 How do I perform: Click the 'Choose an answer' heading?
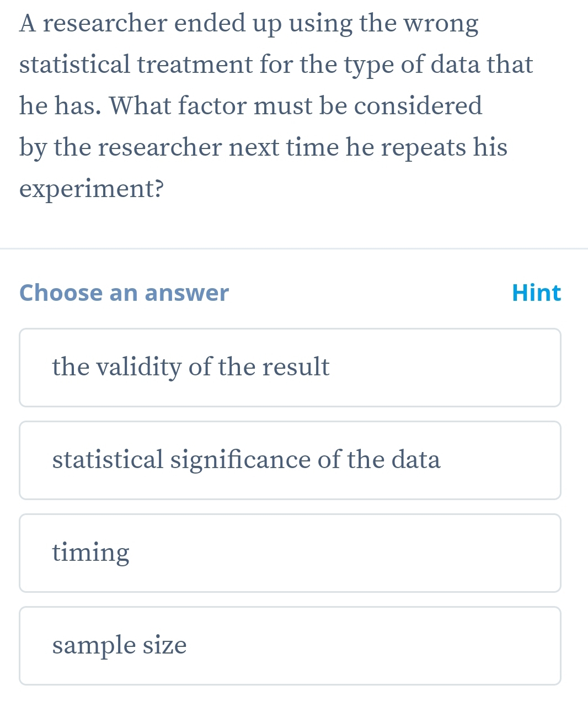pos(124,293)
